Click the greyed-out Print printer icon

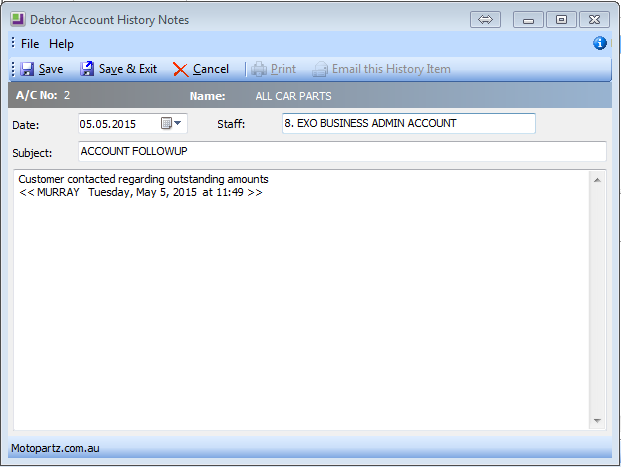pos(259,69)
